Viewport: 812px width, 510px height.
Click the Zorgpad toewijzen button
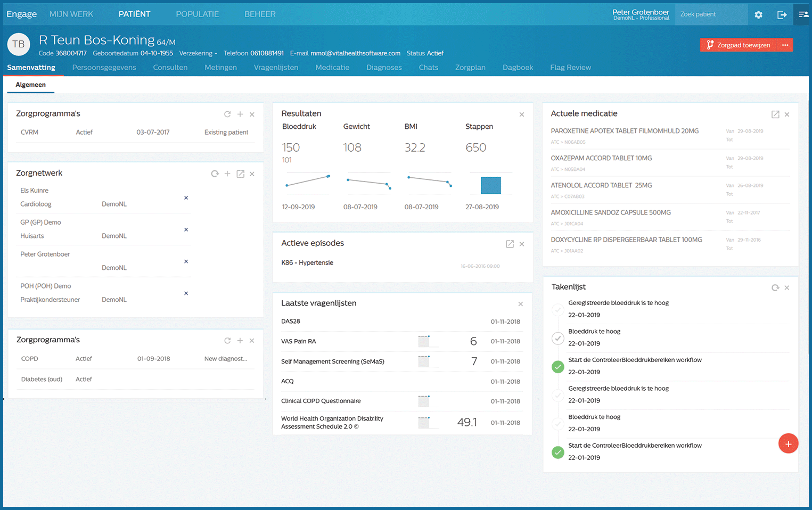pos(738,45)
